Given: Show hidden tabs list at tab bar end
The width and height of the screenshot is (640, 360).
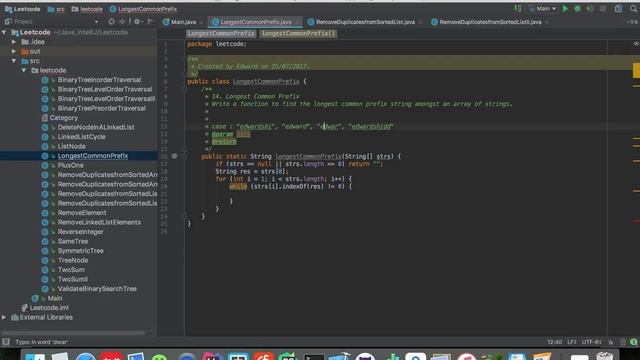Looking at the screenshot, I should (x=633, y=22).
